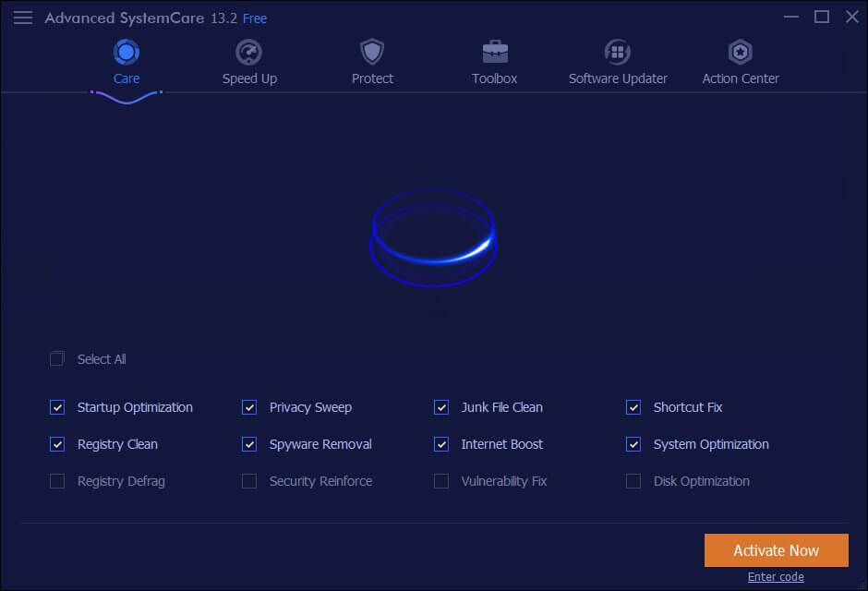Open the Enter code link
This screenshot has width=868, height=591.
click(x=776, y=576)
